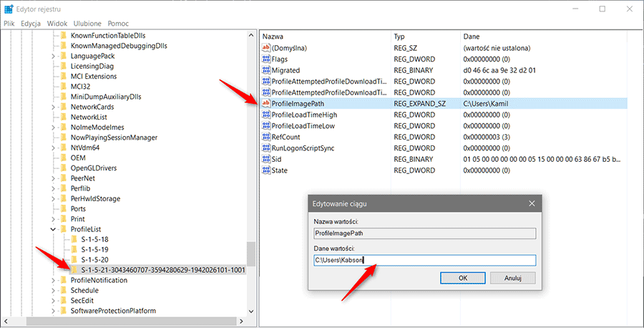The image size is (644, 328).
Task: Click the Registry Editor app icon in title bar
Action: (x=9, y=9)
